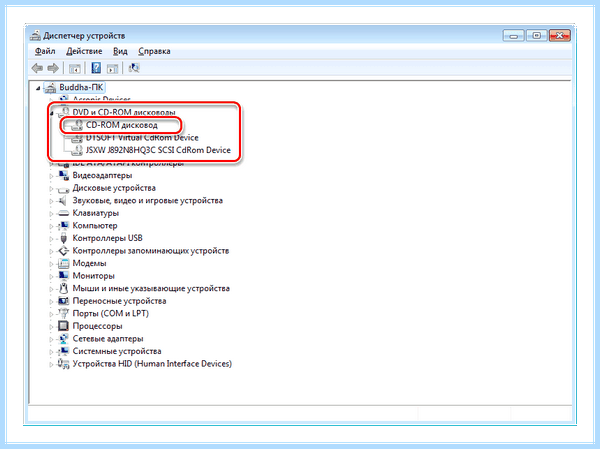Select Мыши и иные указывающие устройства label
600x449 pixels.
click(x=151, y=289)
